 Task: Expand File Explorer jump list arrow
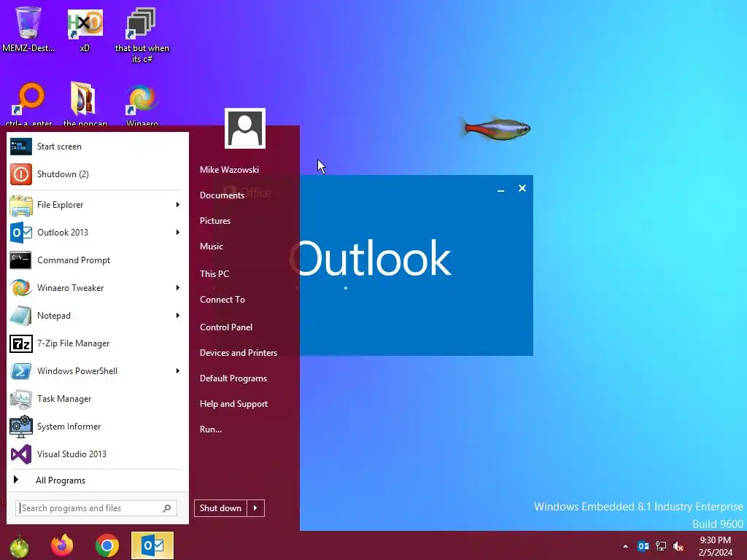(x=178, y=205)
